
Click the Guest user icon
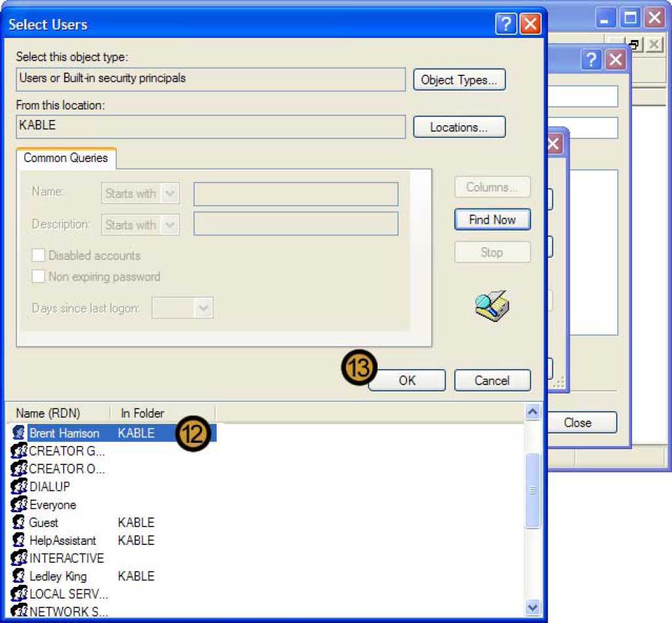pyautogui.click(x=18, y=522)
